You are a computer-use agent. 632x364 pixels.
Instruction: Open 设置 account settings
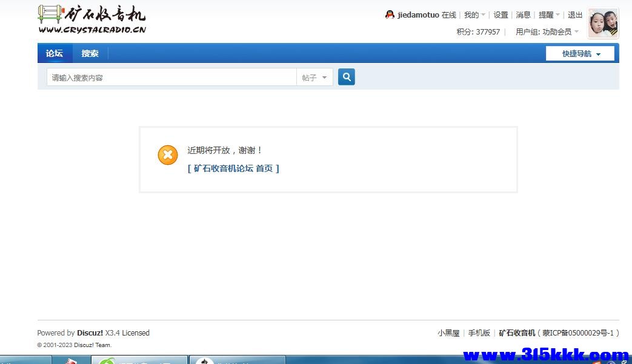point(501,15)
